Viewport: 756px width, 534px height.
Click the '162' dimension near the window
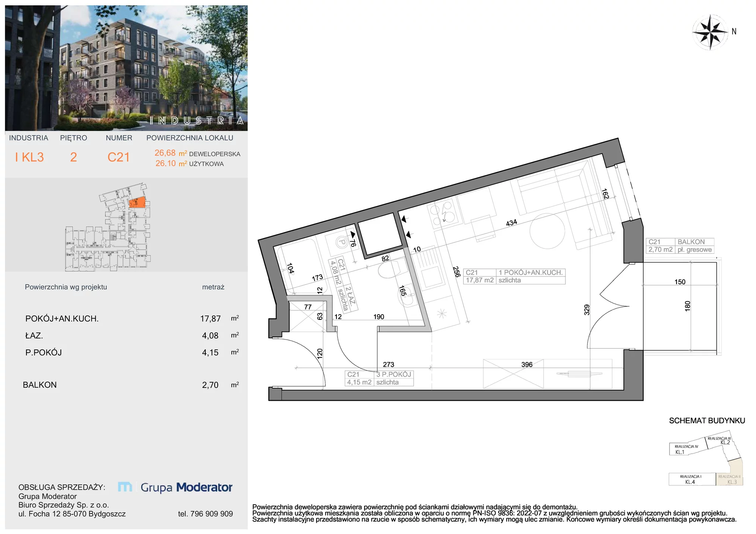(x=605, y=194)
